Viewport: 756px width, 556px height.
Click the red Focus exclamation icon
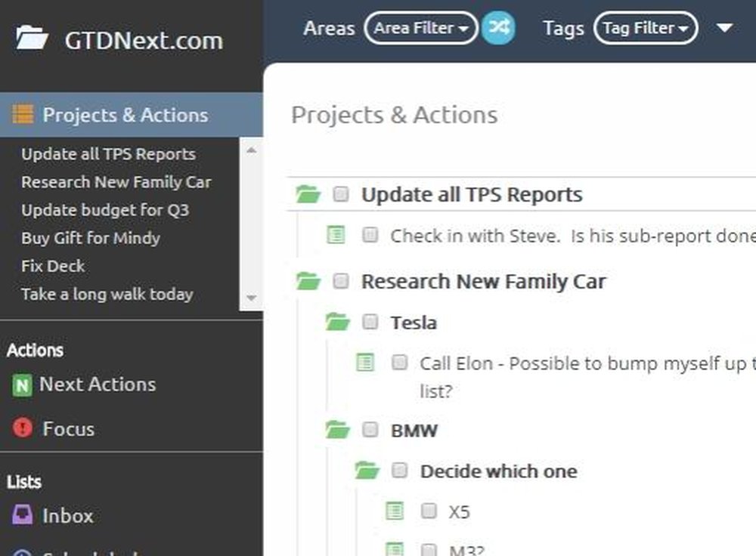(21, 428)
